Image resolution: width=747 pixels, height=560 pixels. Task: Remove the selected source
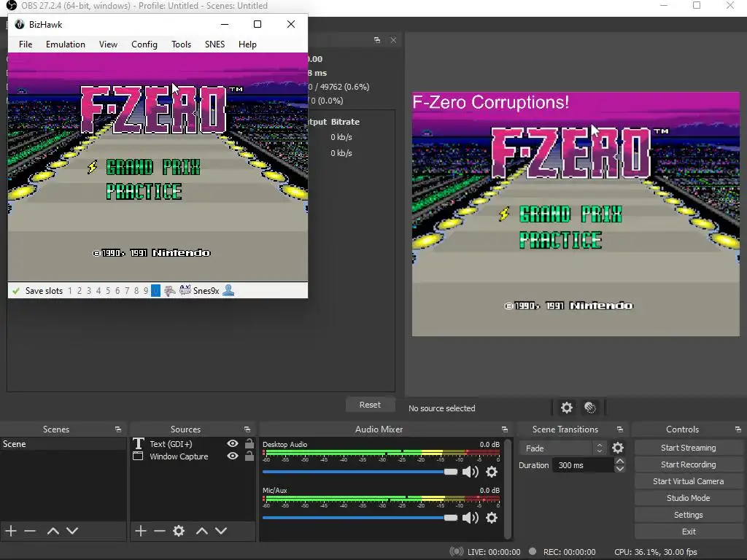tap(160, 531)
